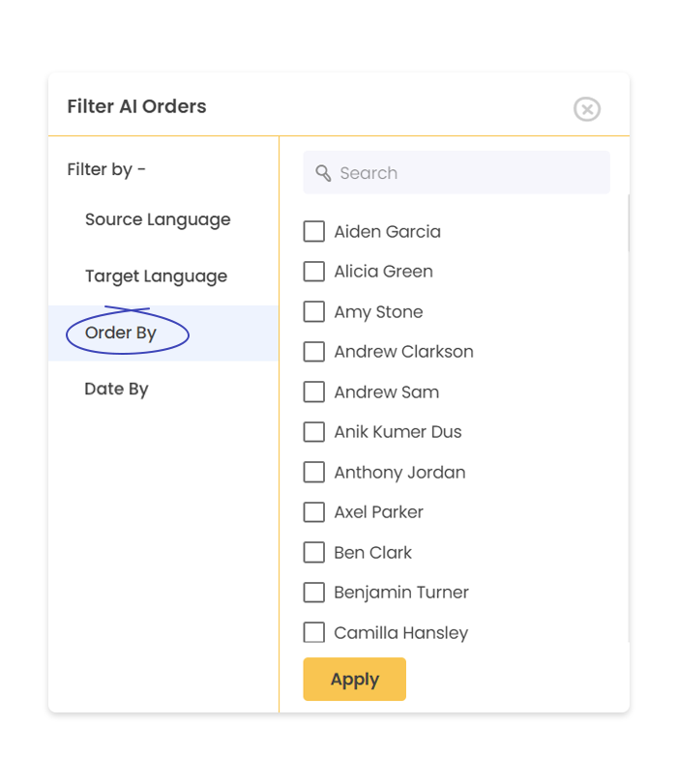
Task: Check the Ben Clark checkbox
Action: click(313, 553)
